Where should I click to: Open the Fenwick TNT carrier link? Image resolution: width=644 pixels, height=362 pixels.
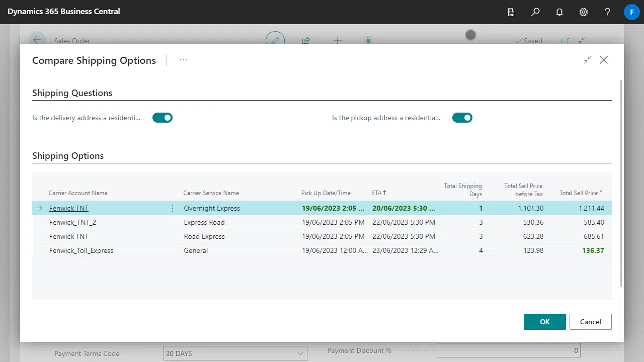pos(69,208)
